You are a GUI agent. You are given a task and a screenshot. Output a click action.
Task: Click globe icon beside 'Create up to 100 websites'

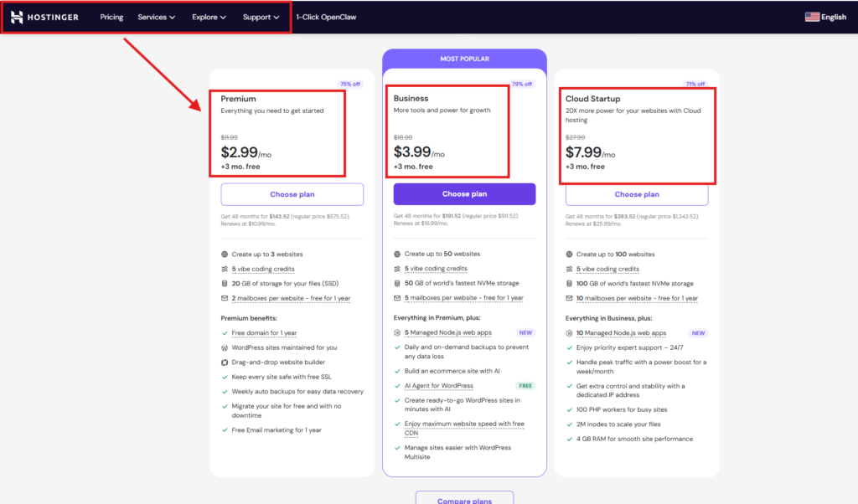pyautogui.click(x=569, y=255)
